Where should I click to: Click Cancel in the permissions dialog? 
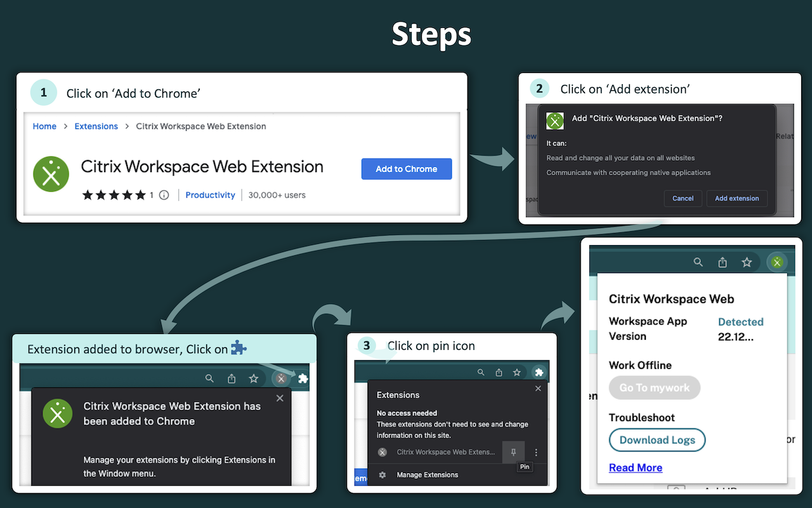pyautogui.click(x=683, y=198)
